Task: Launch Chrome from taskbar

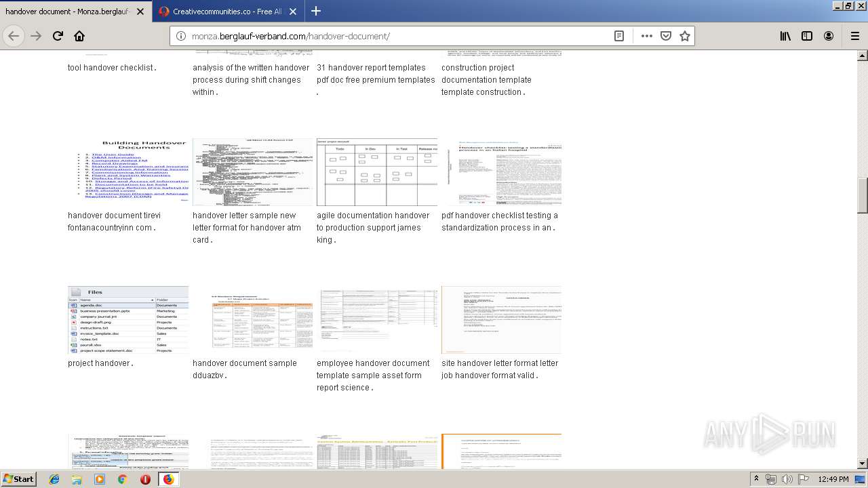Action: tap(122, 479)
